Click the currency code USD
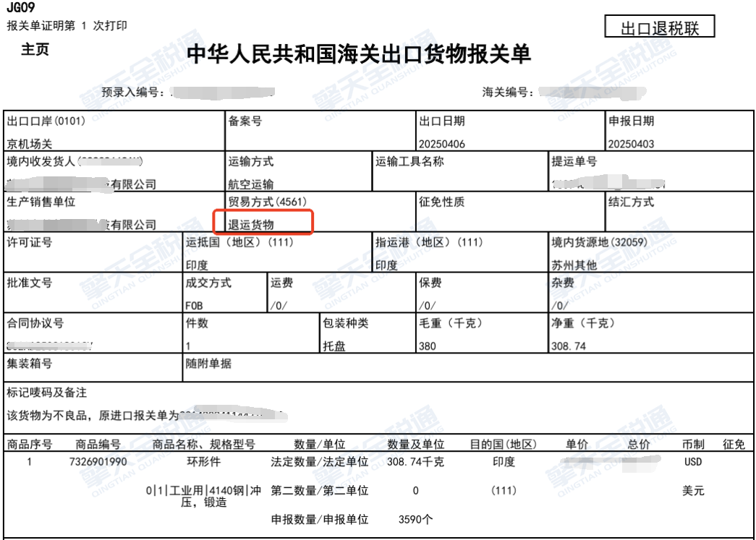The width and height of the screenshot is (756, 540). (692, 462)
